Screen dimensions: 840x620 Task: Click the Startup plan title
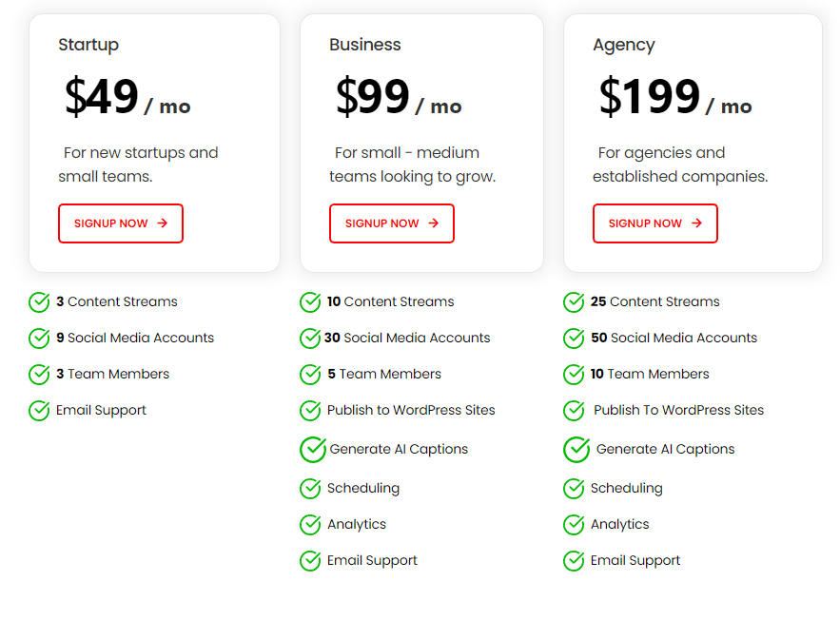coord(88,45)
